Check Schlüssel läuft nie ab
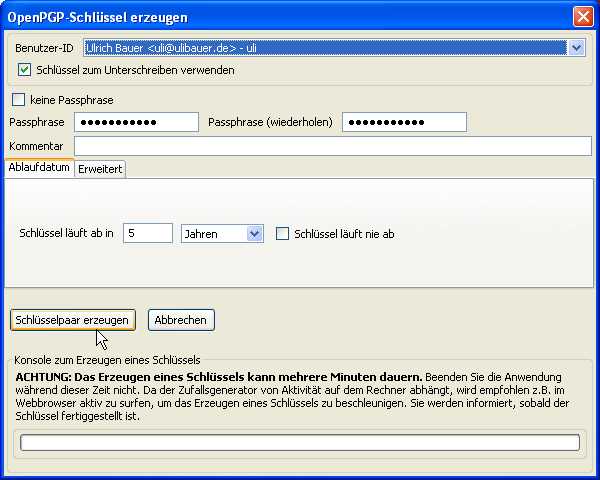This screenshot has height=480, width=600. (282, 234)
